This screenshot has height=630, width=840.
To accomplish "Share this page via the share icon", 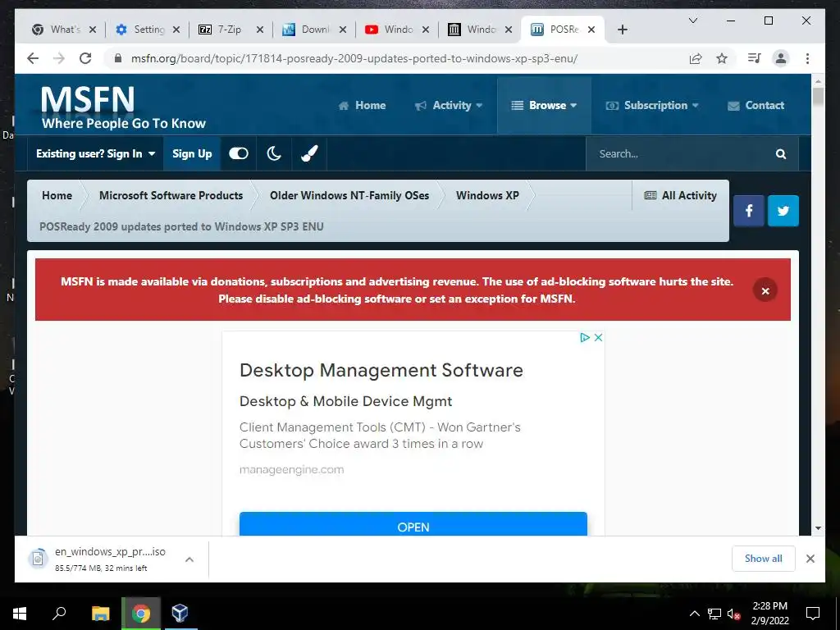I will click(696, 58).
